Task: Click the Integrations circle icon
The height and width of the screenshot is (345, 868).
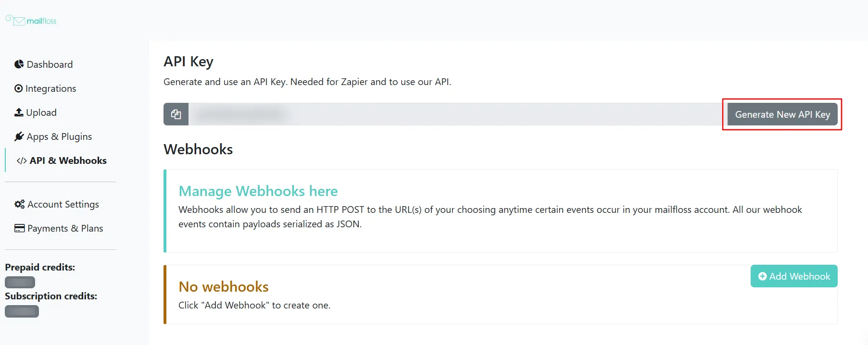Action: point(19,88)
